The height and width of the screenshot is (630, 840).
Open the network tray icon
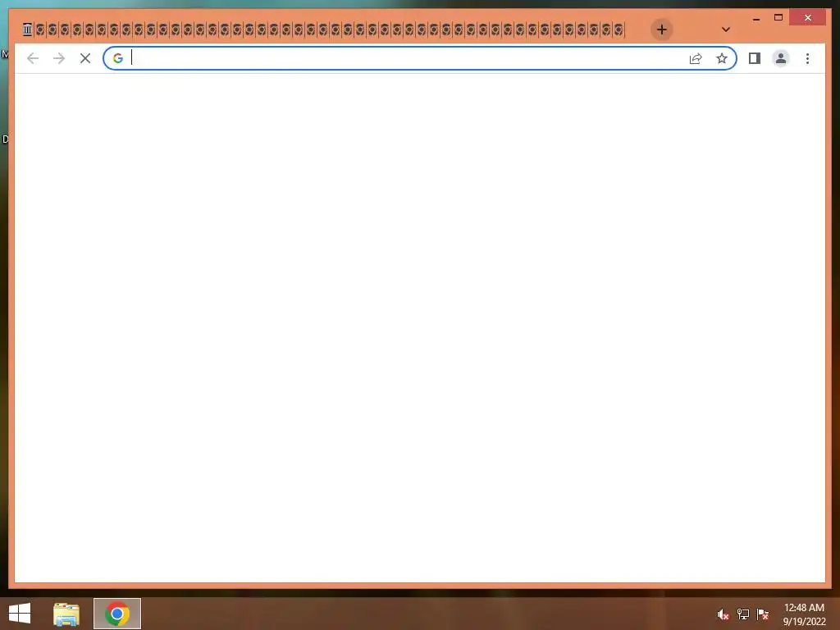pyautogui.click(x=743, y=614)
